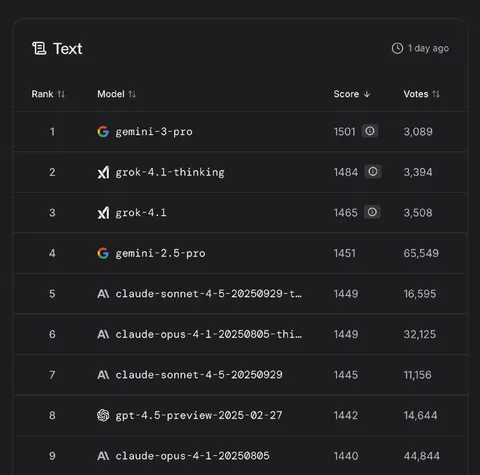Click the score value 1440
The height and width of the screenshot is (475, 480).
click(x=346, y=456)
